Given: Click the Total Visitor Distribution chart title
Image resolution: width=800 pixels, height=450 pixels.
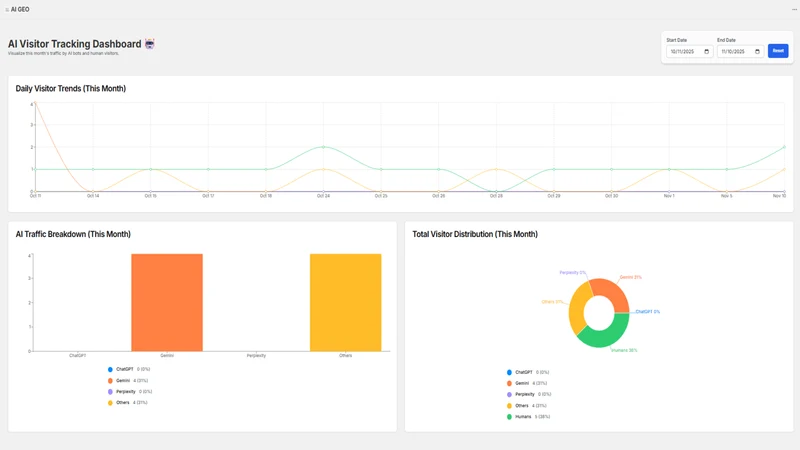Looking at the screenshot, I should point(475,234).
